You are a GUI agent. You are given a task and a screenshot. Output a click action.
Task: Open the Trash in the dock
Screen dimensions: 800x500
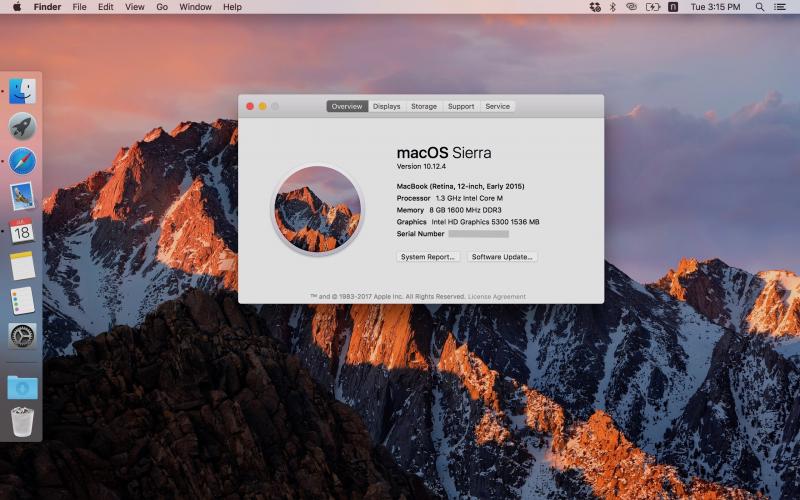pyautogui.click(x=22, y=421)
